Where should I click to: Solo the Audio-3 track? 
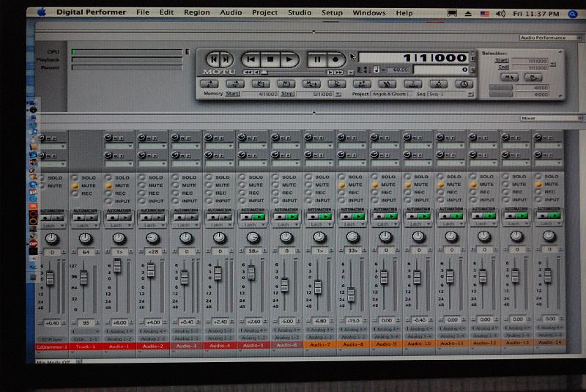[175, 177]
